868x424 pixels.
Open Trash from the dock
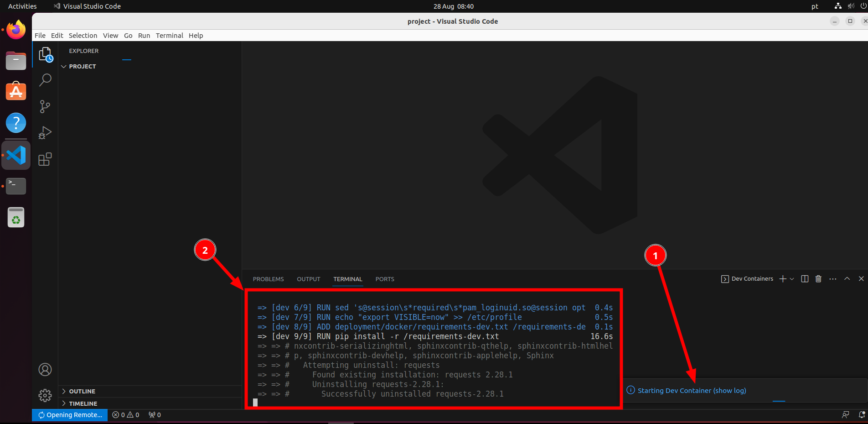point(16,217)
